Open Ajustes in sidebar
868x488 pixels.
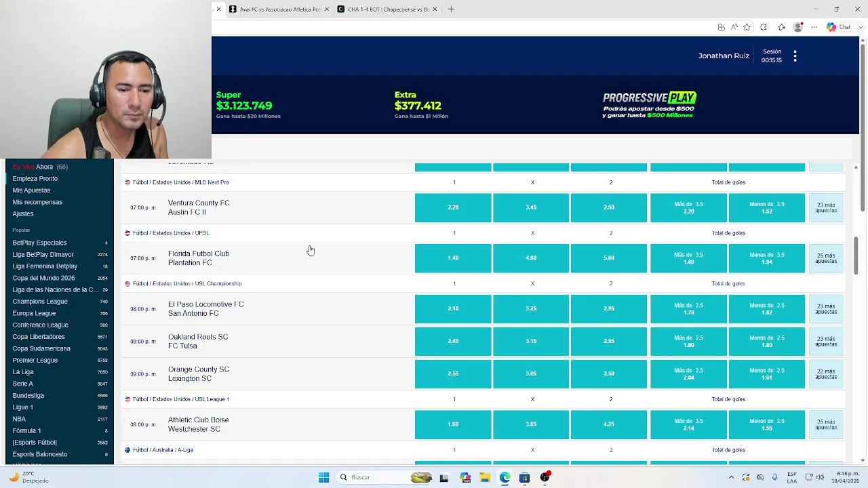[x=23, y=213]
